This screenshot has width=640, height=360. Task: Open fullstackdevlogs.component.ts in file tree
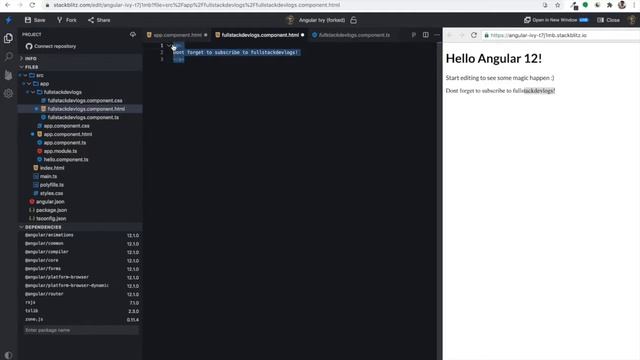pos(83,118)
